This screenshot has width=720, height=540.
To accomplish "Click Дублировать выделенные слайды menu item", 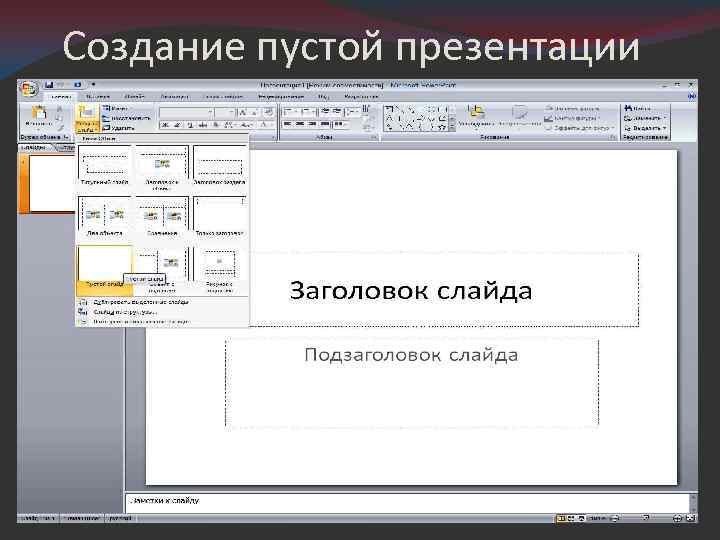I will [163, 302].
